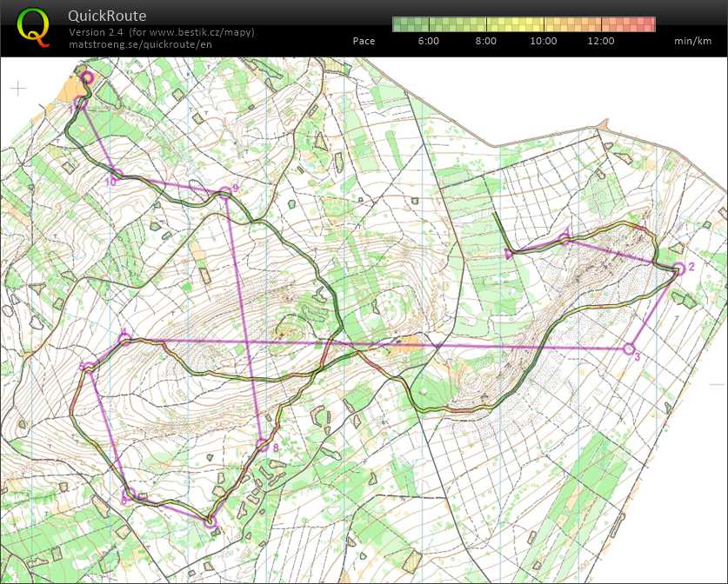
Task: Click the crosshair mark in top-left corner
Action: (18, 89)
